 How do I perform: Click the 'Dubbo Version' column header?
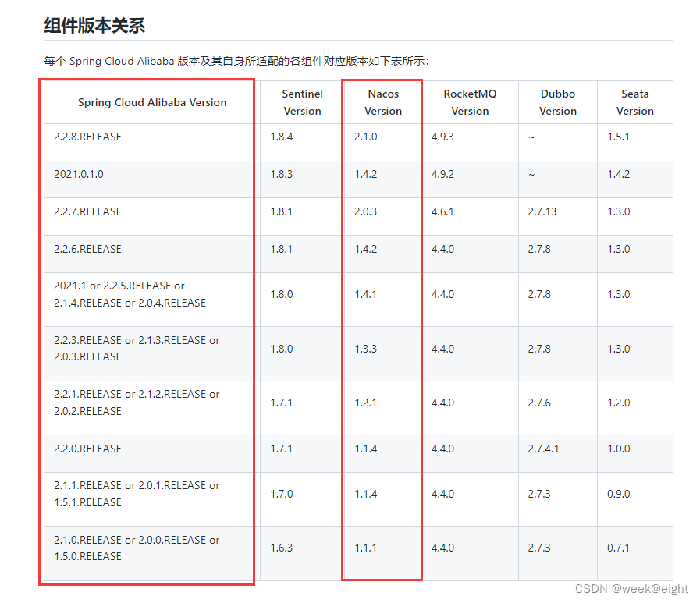[x=558, y=102]
